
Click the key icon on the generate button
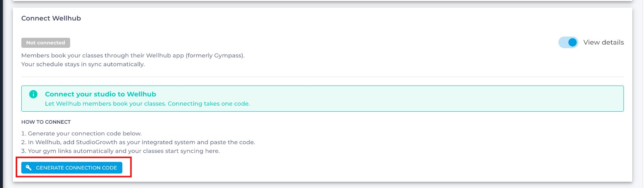[x=29, y=168]
